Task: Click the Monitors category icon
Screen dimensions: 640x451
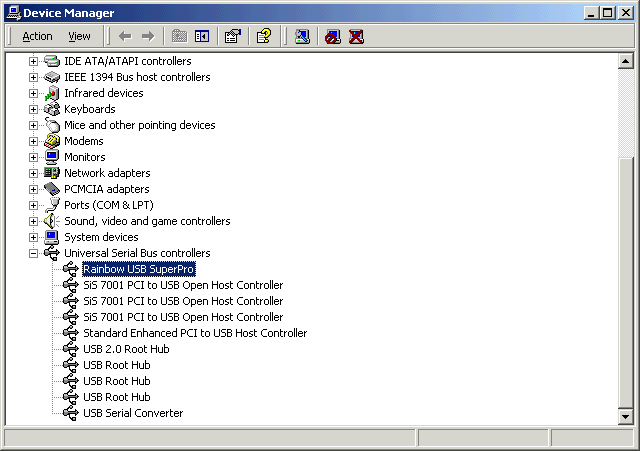Action: point(52,157)
